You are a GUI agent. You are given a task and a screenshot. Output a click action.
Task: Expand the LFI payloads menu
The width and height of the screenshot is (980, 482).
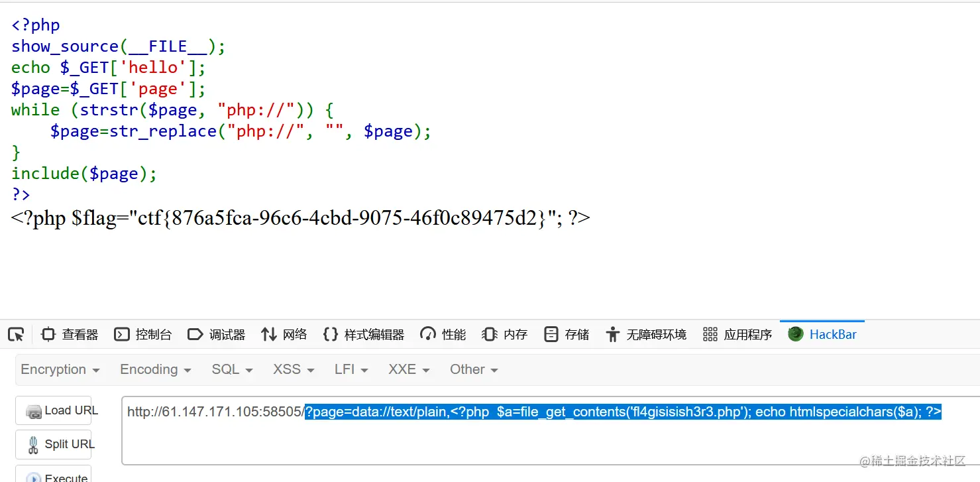350,369
